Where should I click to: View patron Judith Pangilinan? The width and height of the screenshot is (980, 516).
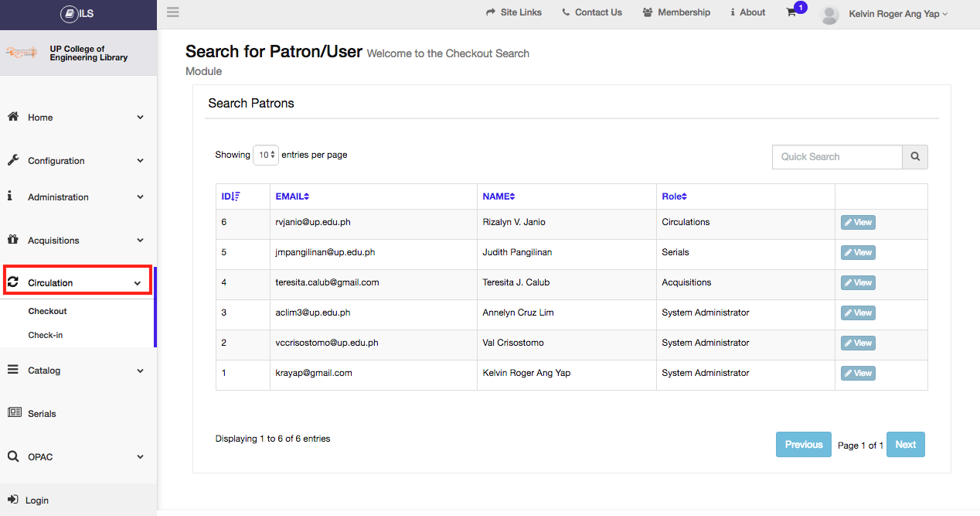pyautogui.click(x=858, y=253)
